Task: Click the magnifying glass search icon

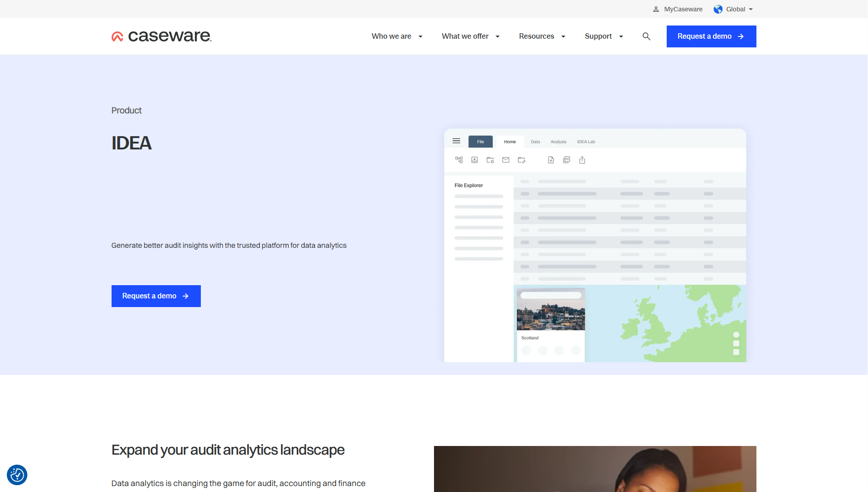Action: pyautogui.click(x=646, y=36)
